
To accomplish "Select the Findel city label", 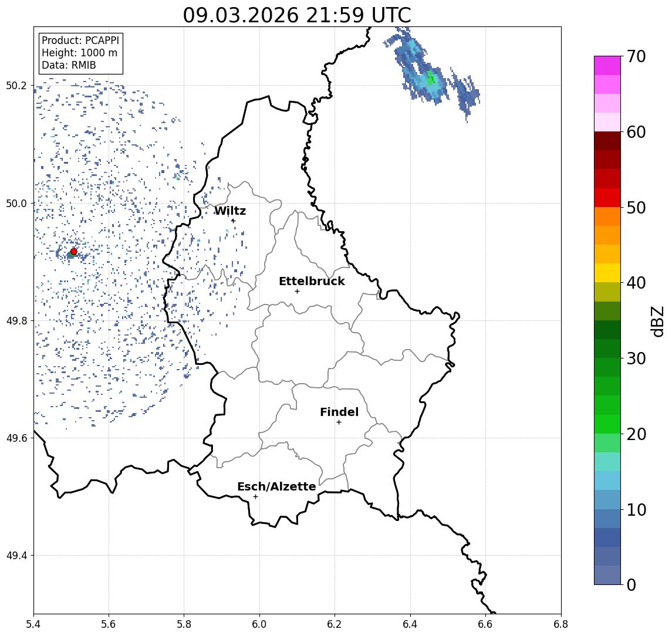I will [339, 412].
